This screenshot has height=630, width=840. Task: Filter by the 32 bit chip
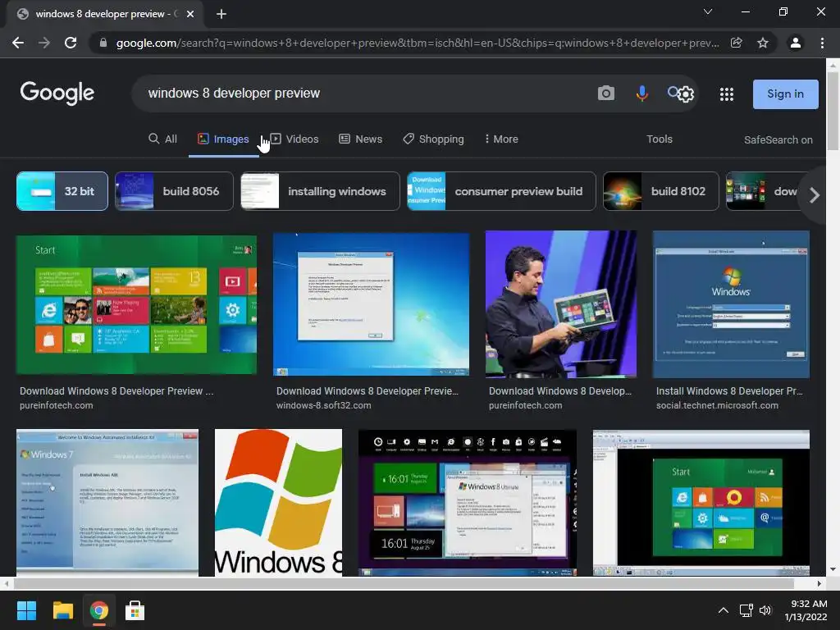pyautogui.click(x=62, y=191)
